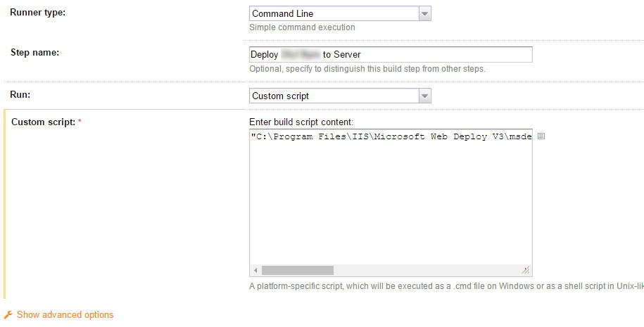Click the Step name label
This screenshot has width=644, height=327.
35,53
